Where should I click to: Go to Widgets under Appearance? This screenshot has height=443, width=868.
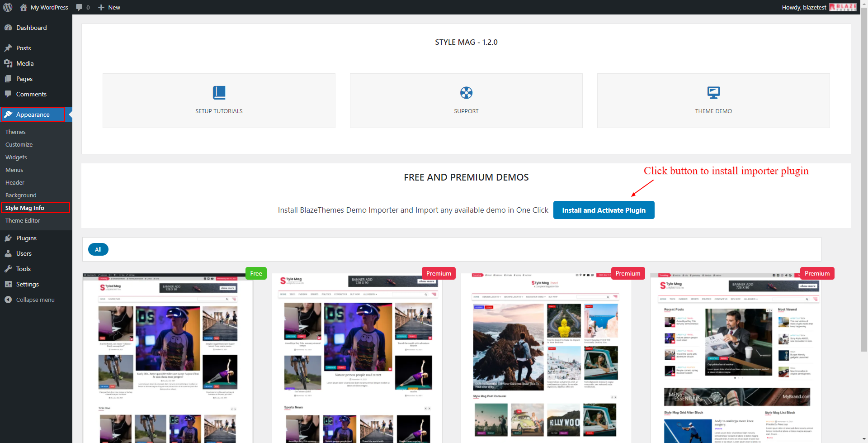tap(16, 157)
